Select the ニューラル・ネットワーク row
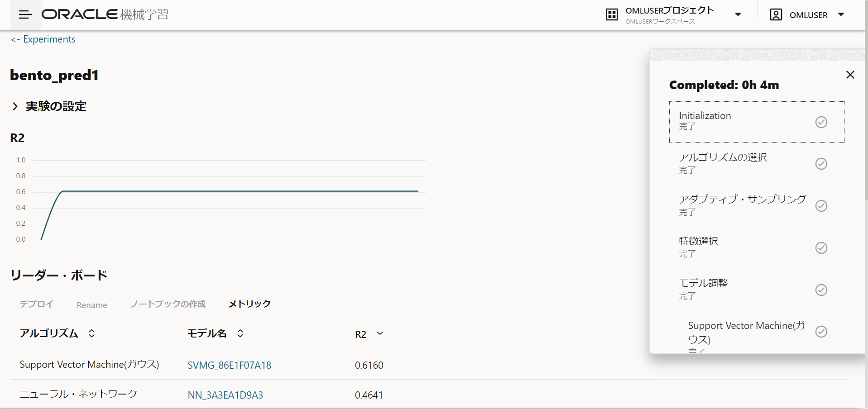The height and width of the screenshot is (409, 868). [428, 394]
